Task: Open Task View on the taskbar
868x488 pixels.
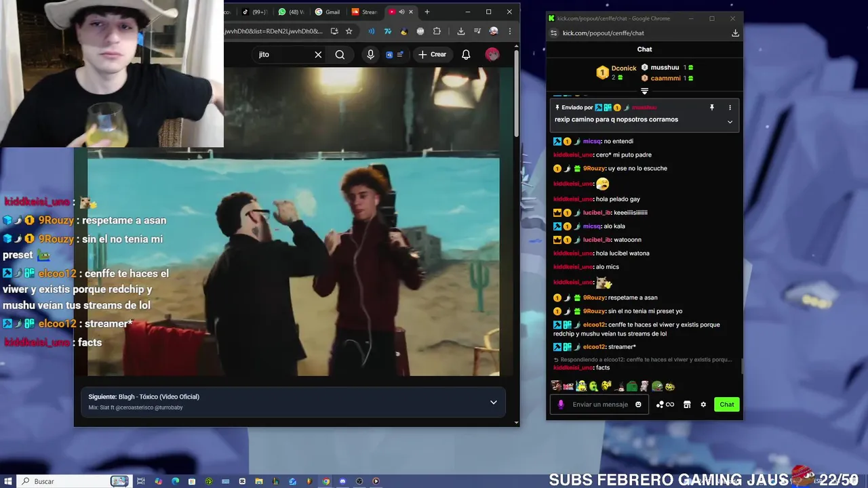Action: (x=141, y=481)
